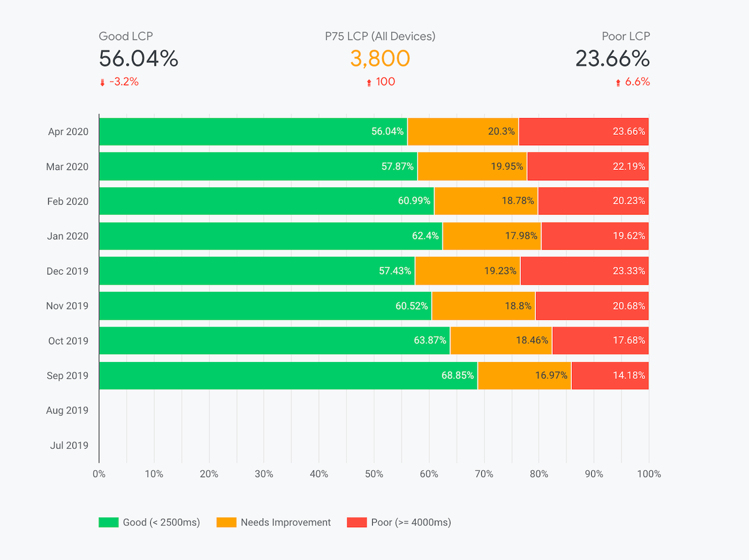Click the red 23.33% segment for Dec 2019

tap(584, 271)
